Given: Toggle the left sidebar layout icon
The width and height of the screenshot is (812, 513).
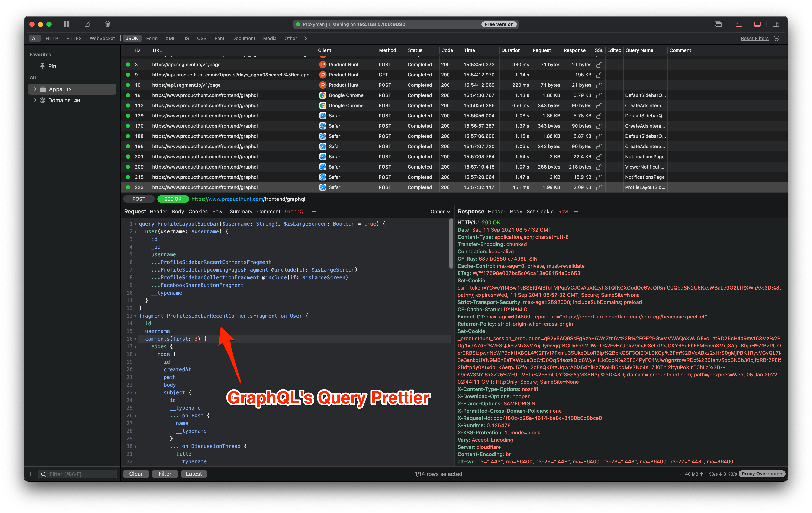Looking at the screenshot, I should (x=739, y=24).
